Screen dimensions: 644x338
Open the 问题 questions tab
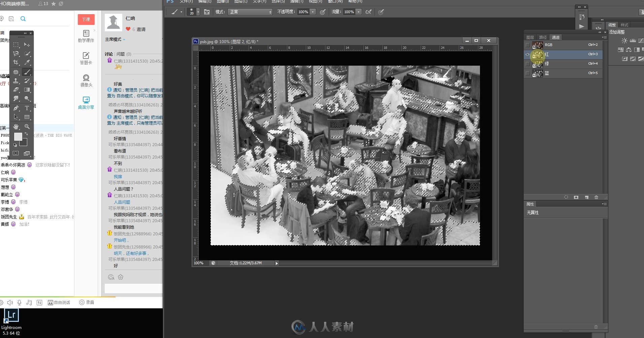124,54
